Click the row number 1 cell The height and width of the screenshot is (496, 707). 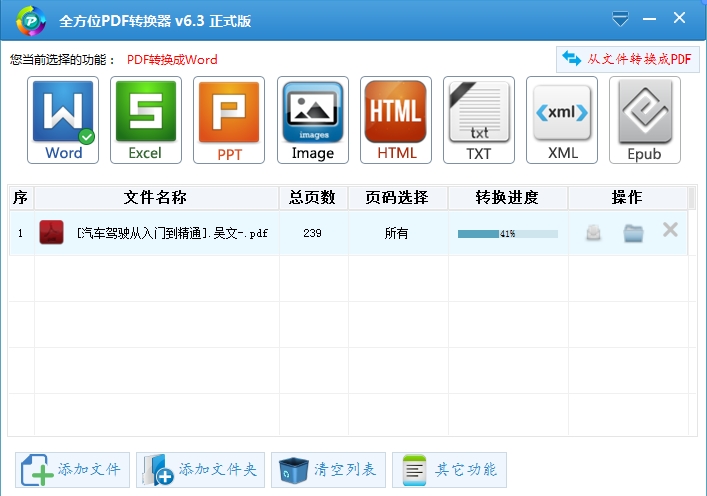pos(21,233)
